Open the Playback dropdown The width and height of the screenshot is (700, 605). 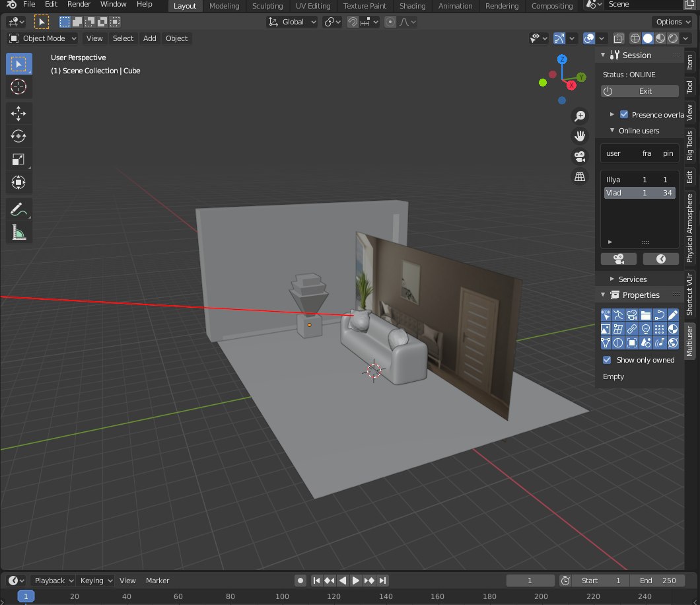(53, 581)
